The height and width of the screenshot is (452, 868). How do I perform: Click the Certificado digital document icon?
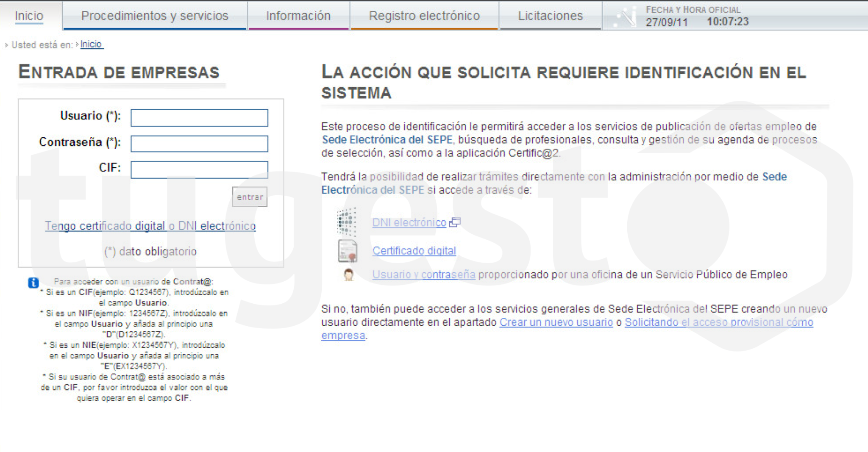click(348, 251)
